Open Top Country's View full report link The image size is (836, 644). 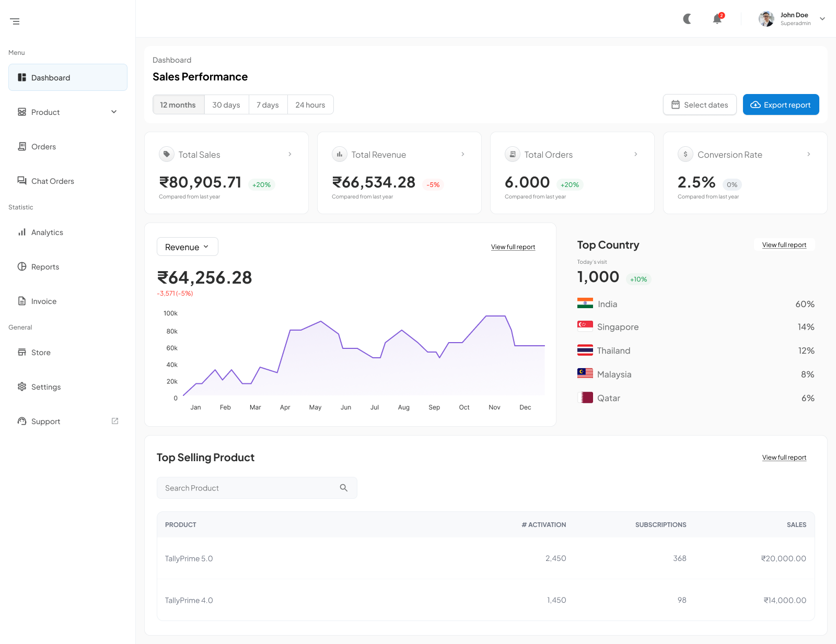coord(784,245)
